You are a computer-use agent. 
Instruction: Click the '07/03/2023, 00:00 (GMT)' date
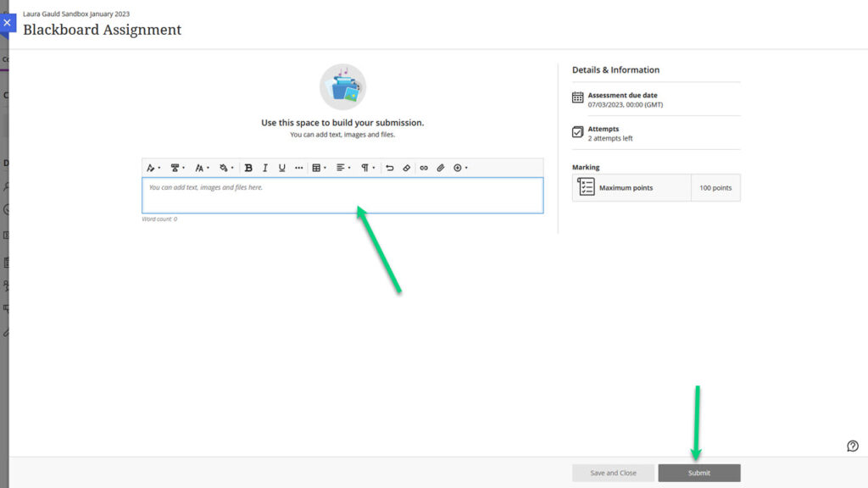(x=626, y=104)
